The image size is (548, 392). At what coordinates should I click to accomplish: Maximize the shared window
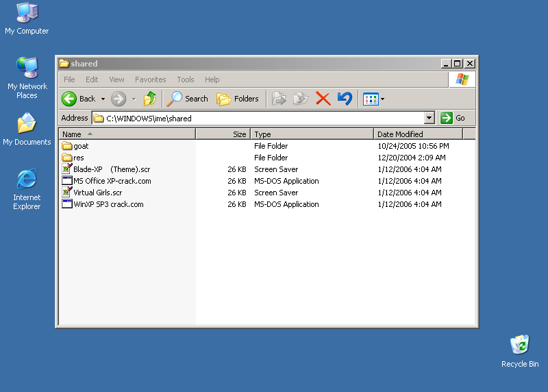(x=457, y=64)
